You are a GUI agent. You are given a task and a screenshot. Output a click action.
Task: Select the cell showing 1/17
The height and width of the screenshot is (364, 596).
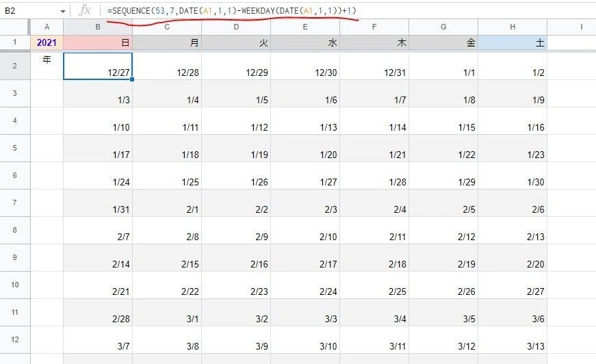(98, 148)
